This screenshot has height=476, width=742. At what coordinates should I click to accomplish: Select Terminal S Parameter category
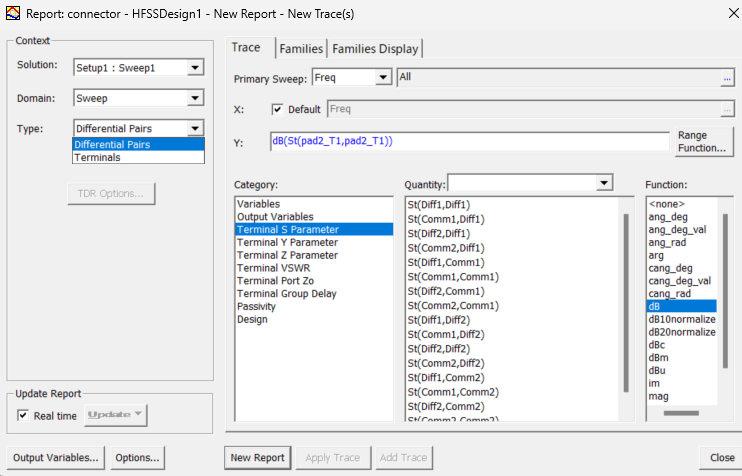[314, 229]
